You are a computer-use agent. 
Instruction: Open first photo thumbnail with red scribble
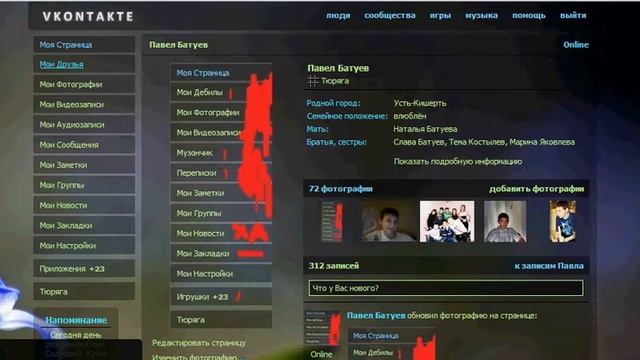coord(332,222)
